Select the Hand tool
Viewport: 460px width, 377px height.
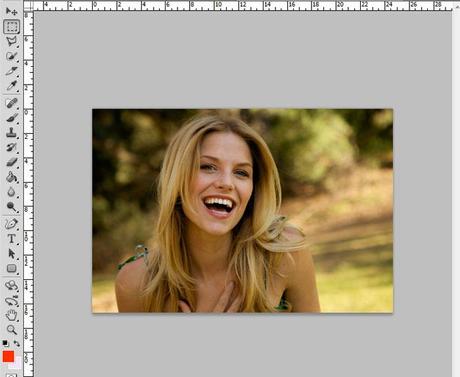pyautogui.click(x=11, y=315)
